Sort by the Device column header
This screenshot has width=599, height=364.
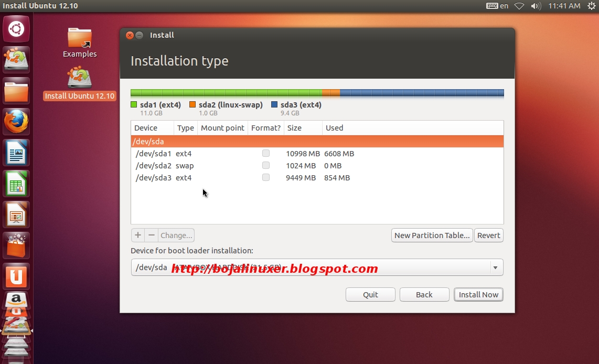[153, 128]
